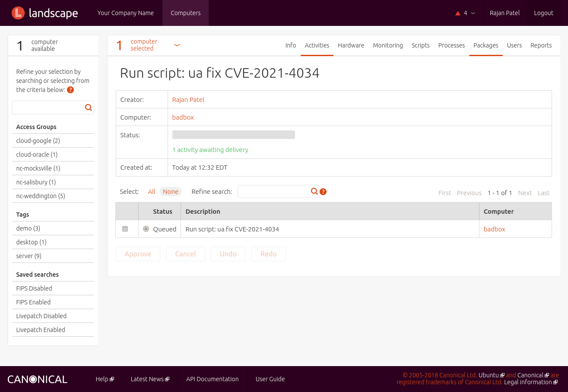Click 1 activity awaiting delivery text

point(210,150)
